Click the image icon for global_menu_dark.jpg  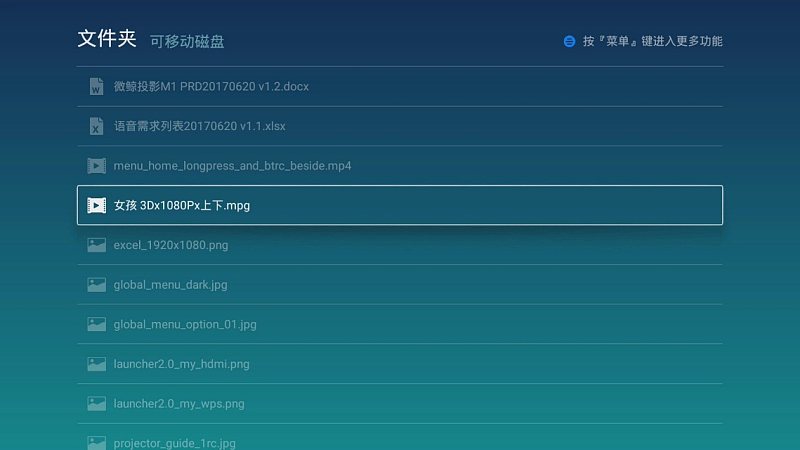click(x=96, y=285)
